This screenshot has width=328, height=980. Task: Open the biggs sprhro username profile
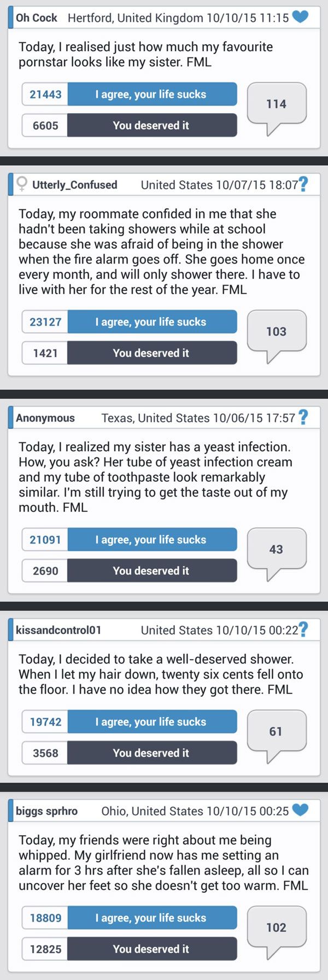pos(47,810)
